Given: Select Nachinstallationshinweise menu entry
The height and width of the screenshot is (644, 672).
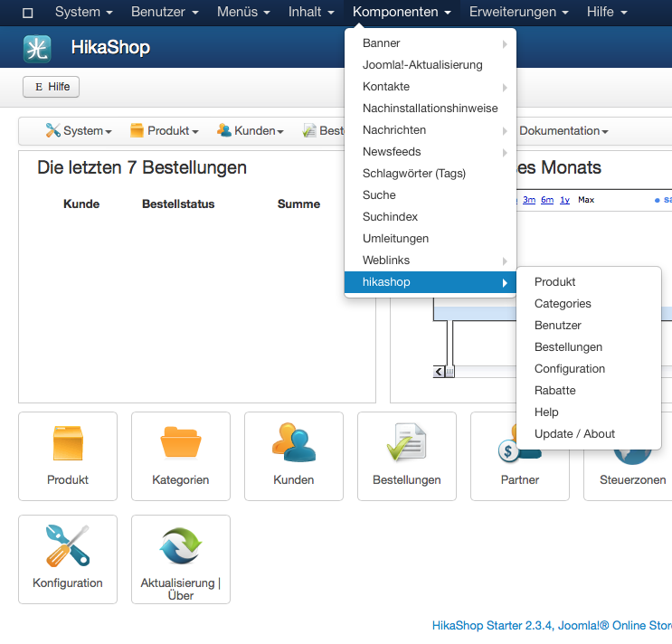Looking at the screenshot, I should tap(431, 109).
